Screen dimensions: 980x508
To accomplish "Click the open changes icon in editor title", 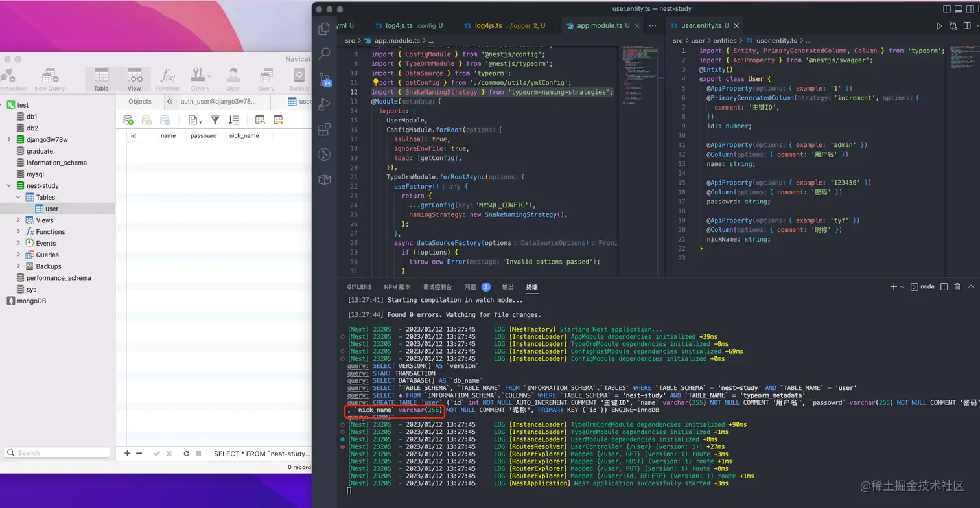I will click(x=953, y=26).
